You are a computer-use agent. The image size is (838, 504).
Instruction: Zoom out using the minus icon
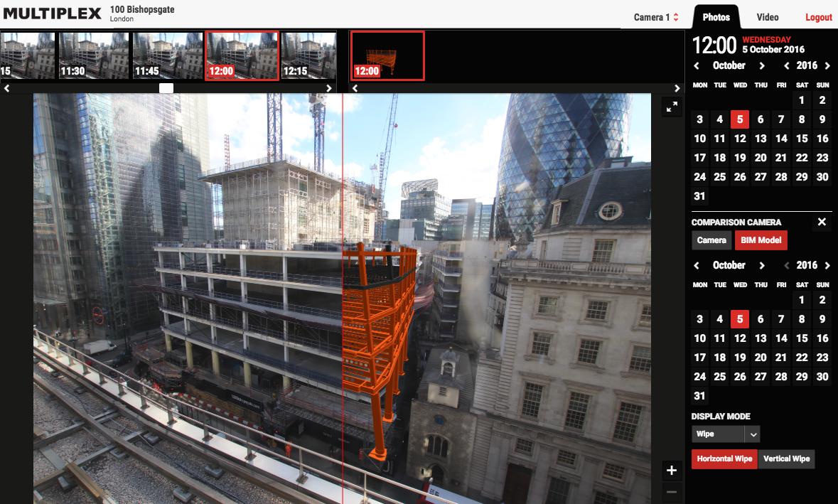[x=671, y=492]
